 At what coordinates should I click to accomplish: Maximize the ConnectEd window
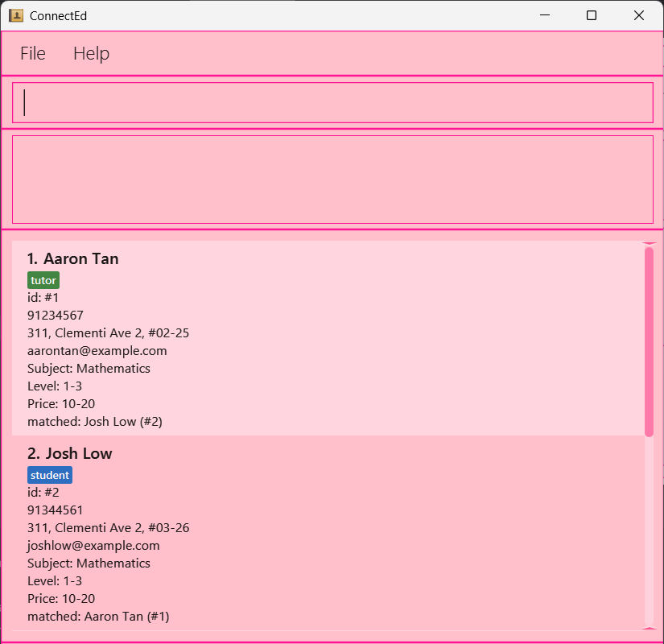coord(592,15)
